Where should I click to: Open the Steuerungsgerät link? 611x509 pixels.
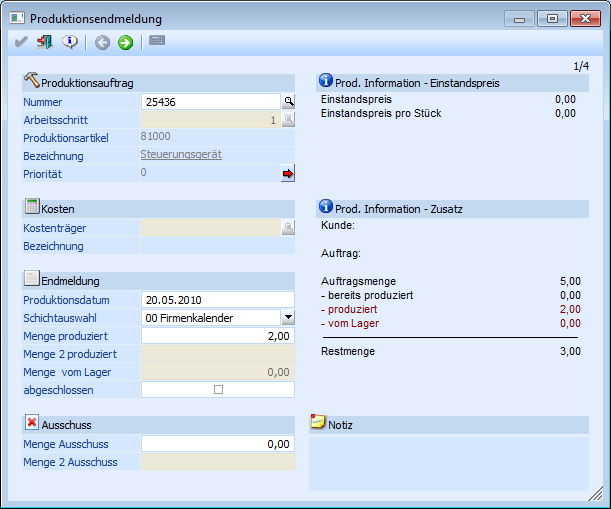pos(181,155)
